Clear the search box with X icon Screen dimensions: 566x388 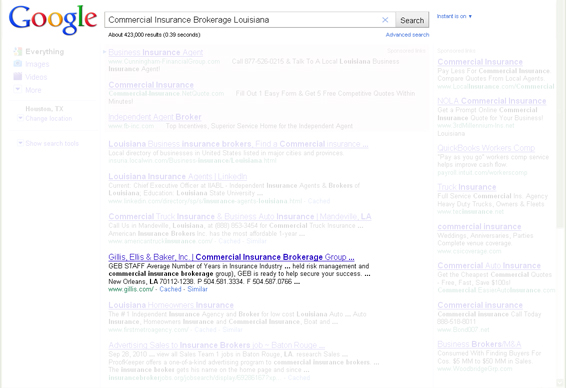coord(385,20)
